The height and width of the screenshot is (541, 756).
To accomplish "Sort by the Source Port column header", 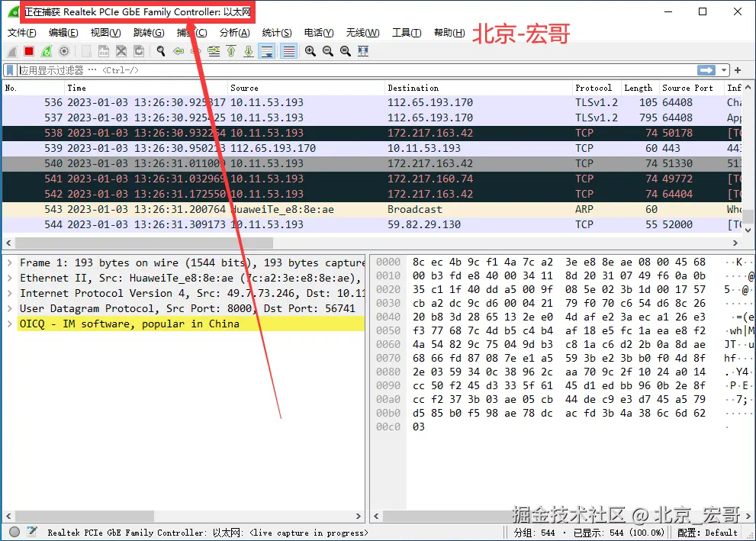I will (x=691, y=88).
